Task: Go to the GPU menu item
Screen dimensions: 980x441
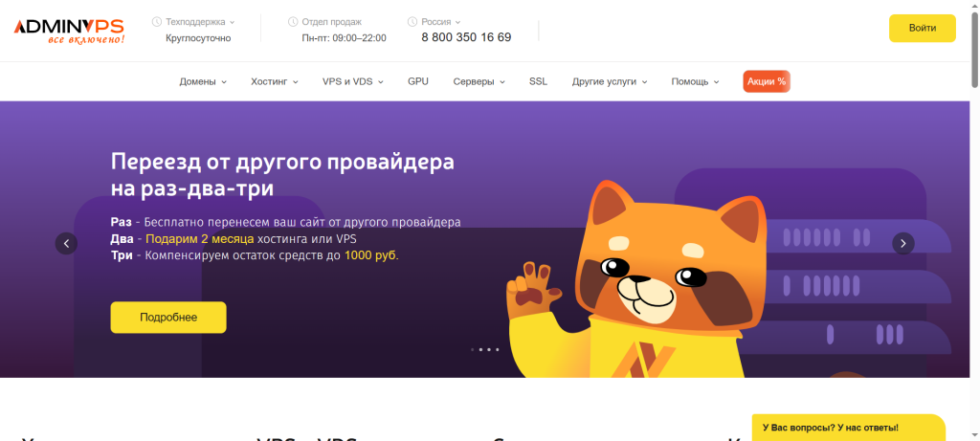Action: (418, 82)
